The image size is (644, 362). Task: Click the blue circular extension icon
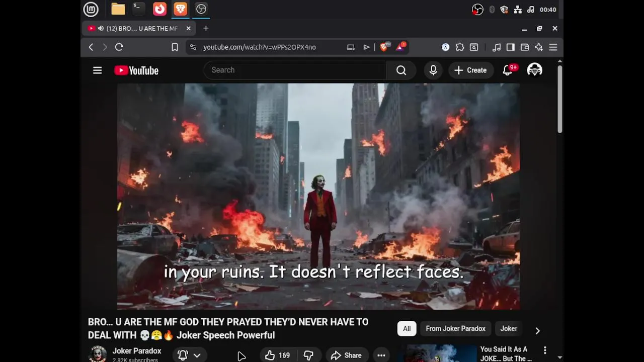coord(445,47)
